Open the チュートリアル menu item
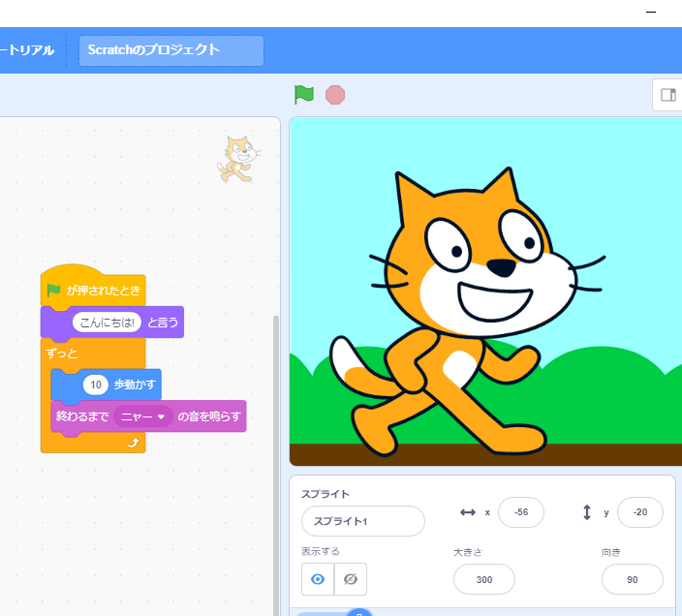This screenshot has width=682, height=616. (x=29, y=50)
